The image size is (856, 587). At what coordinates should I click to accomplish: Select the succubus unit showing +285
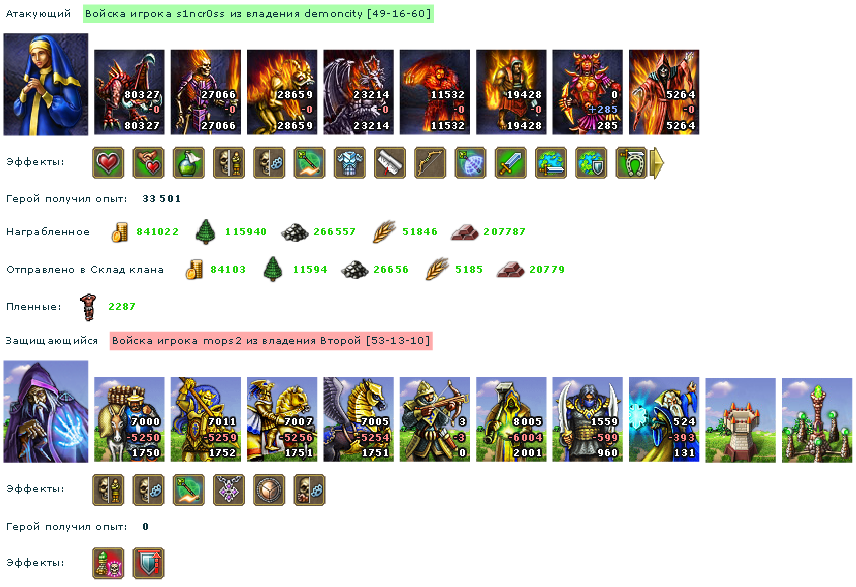point(587,92)
